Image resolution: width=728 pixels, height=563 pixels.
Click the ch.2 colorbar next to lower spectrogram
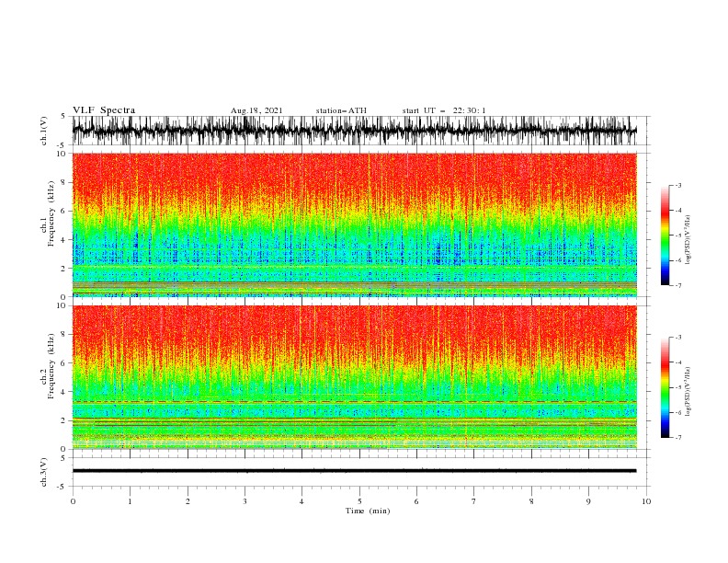665,387
